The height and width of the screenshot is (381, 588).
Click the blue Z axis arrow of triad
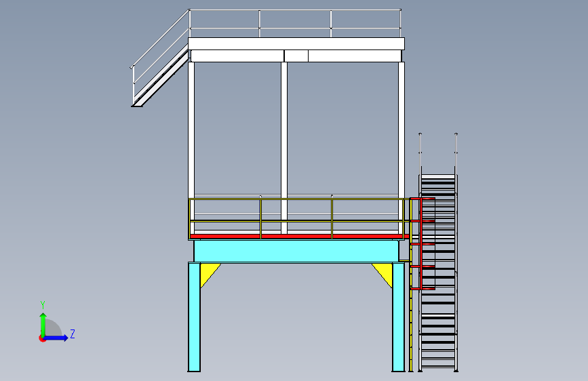(56, 338)
